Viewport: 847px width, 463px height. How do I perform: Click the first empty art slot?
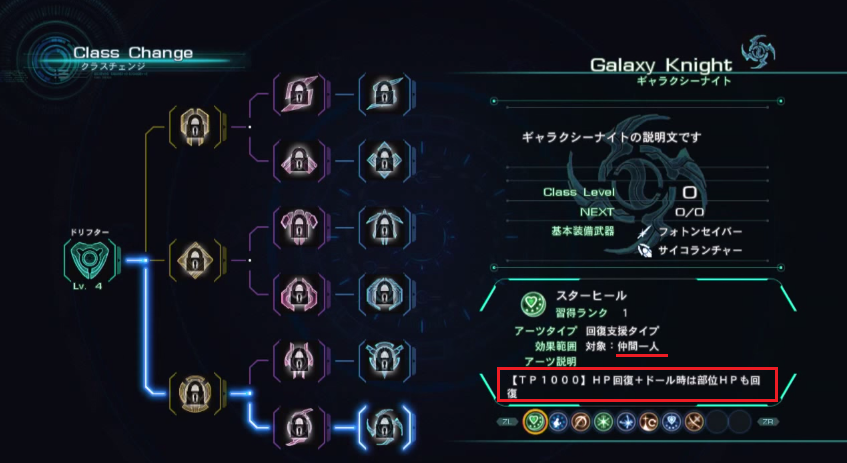717,421
